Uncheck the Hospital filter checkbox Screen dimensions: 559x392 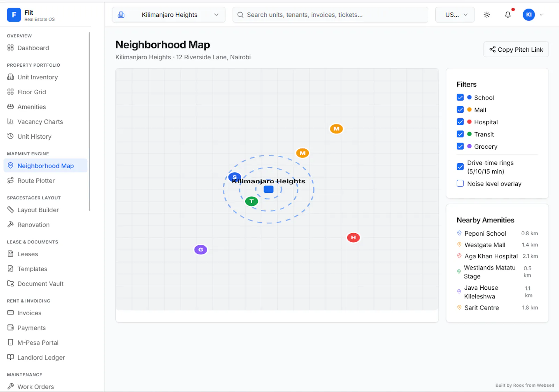pos(460,122)
